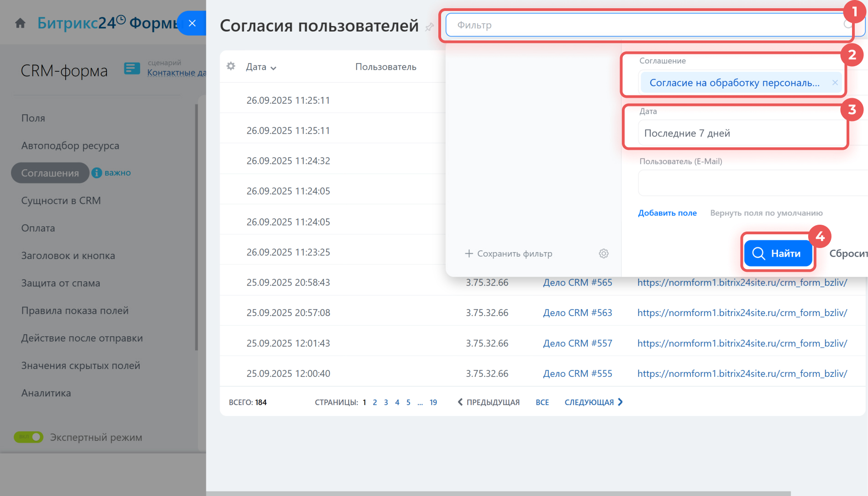The height and width of the screenshot is (496, 868).
Task: Go to the next page, СЛЕДУЮЩАЯ
Action: pyautogui.click(x=593, y=402)
